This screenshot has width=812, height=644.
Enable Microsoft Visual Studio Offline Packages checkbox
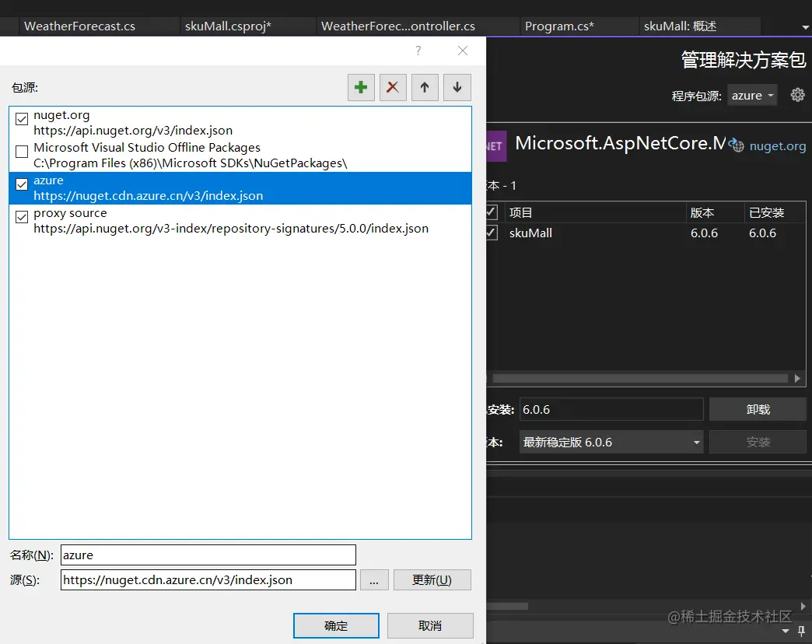[22, 152]
